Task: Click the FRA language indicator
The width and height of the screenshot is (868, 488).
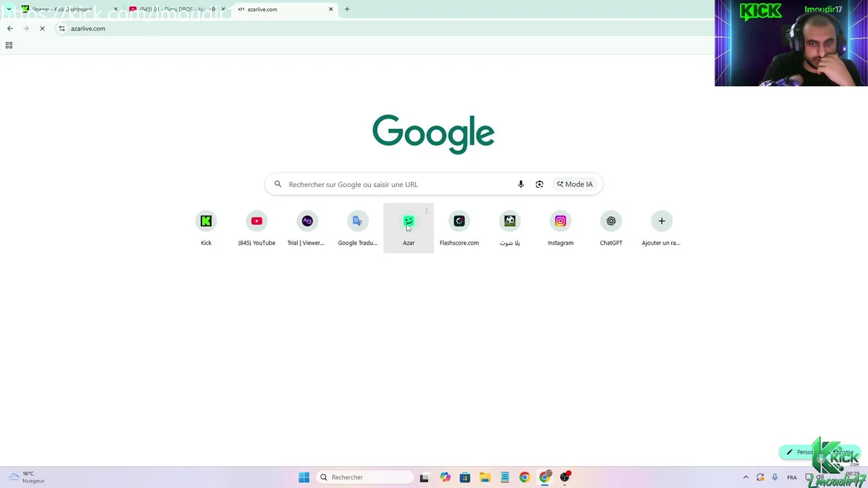Action: click(x=792, y=477)
